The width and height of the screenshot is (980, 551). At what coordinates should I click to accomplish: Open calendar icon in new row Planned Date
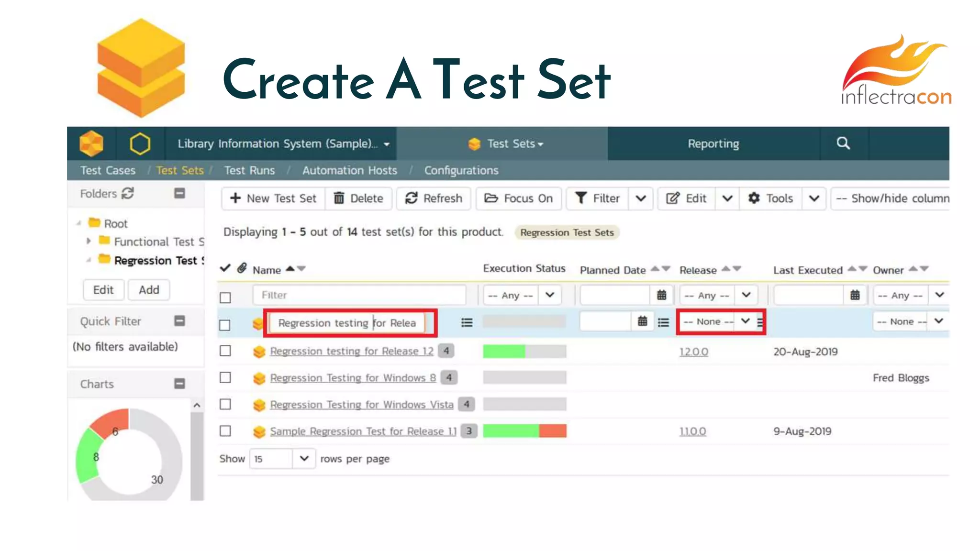pos(642,321)
